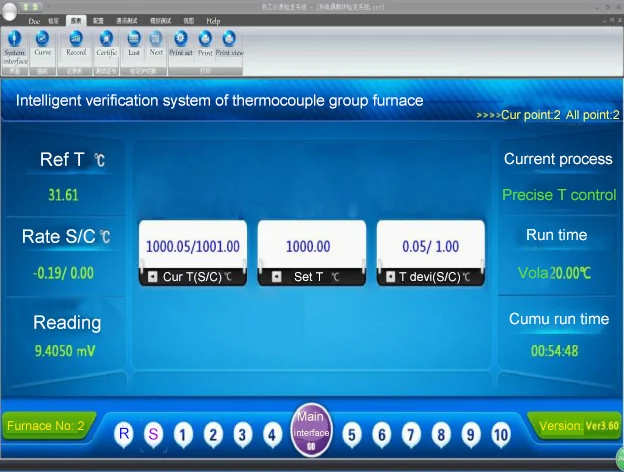Viewport: 624px width, 472px height.
Task: Select channel marker R
Action: coord(124,434)
